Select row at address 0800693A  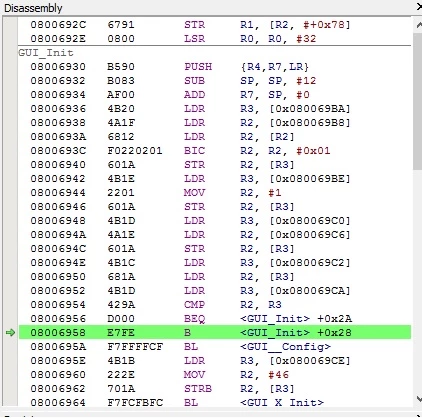[x=215, y=137]
